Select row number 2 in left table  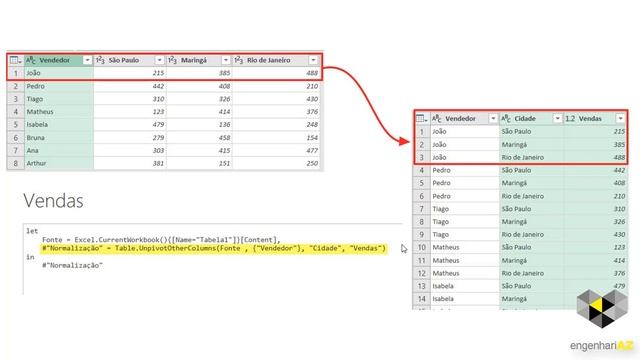tap(16, 86)
